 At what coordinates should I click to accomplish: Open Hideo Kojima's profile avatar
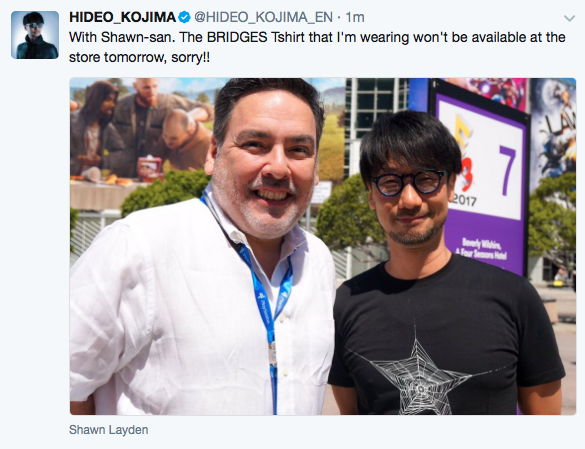point(35,35)
